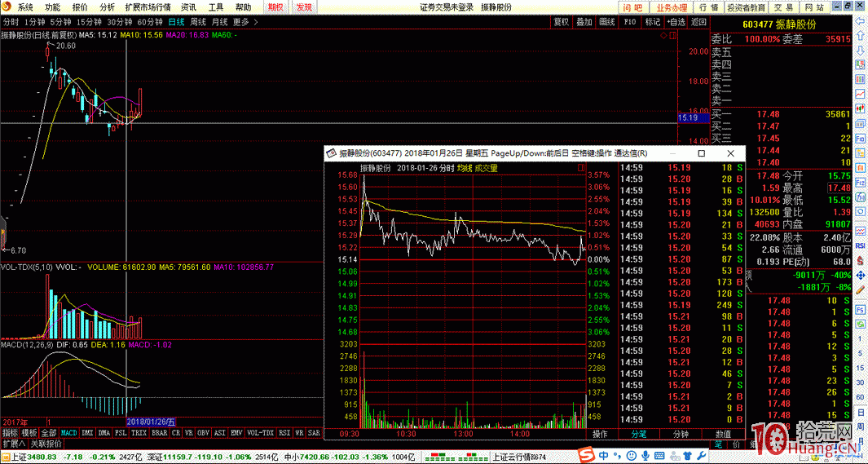Switch to 数值 tab in popup
The width and height of the screenshot is (868, 464).
pyautogui.click(x=723, y=434)
